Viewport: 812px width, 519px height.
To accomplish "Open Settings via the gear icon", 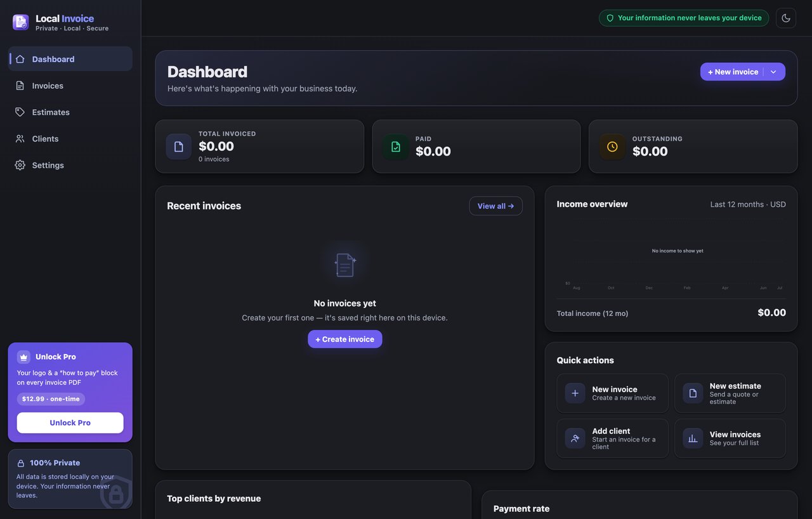I will click(20, 165).
